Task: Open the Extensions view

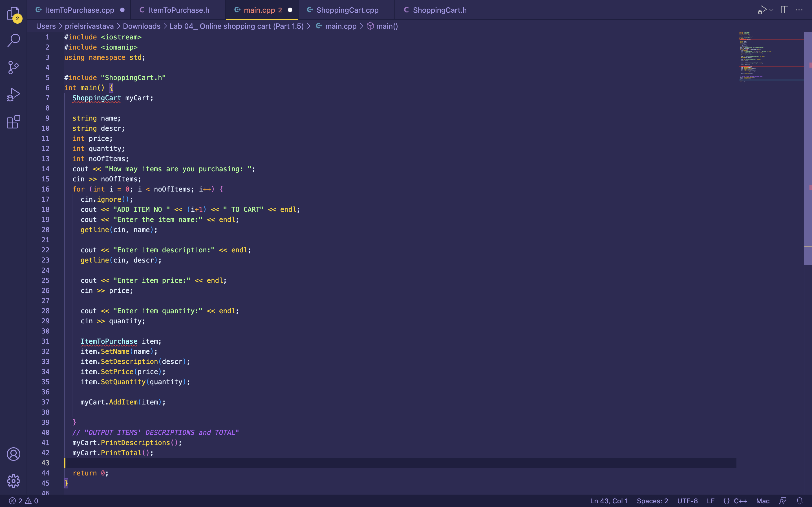Action: pos(14,122)
